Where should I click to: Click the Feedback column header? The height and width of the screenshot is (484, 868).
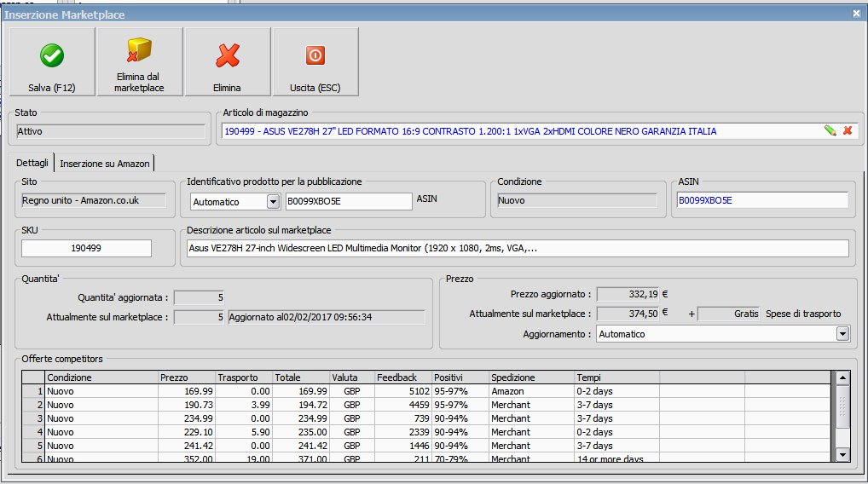tap(402, 377)
